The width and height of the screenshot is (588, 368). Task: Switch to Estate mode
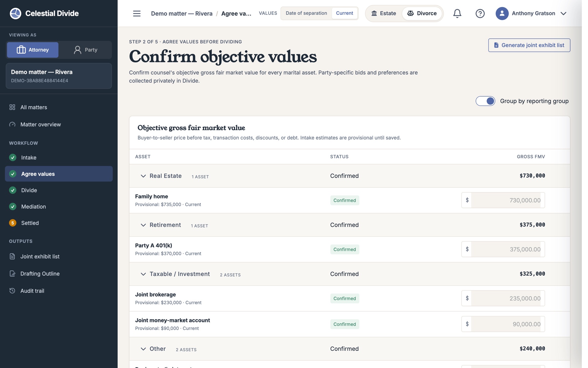384,13
